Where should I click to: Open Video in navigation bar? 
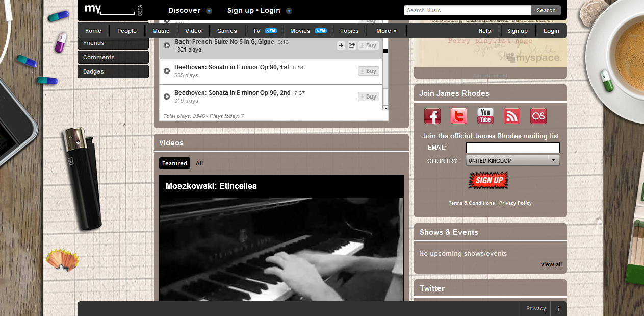(x=193, y=31)
